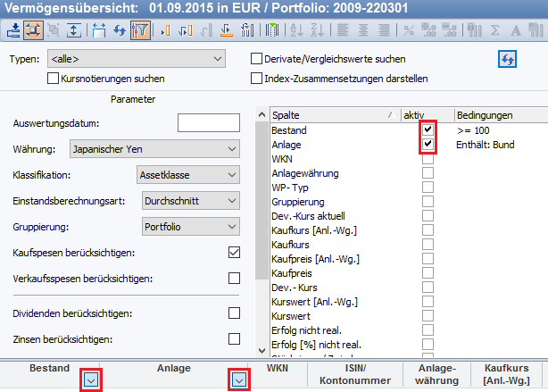
Task: Click the funnel filter icon in the toolbar
Action: [x=140, y=29]
